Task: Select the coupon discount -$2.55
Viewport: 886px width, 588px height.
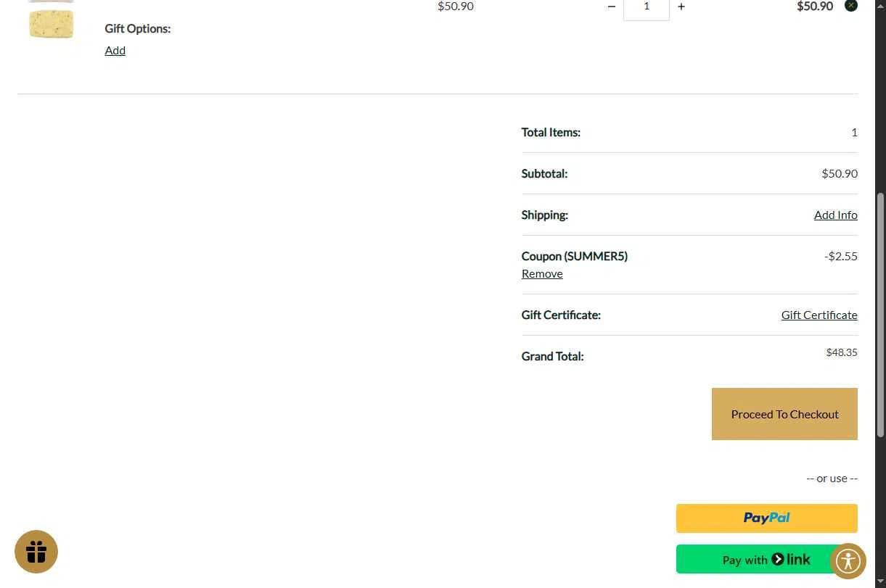Action: point(841,256)
